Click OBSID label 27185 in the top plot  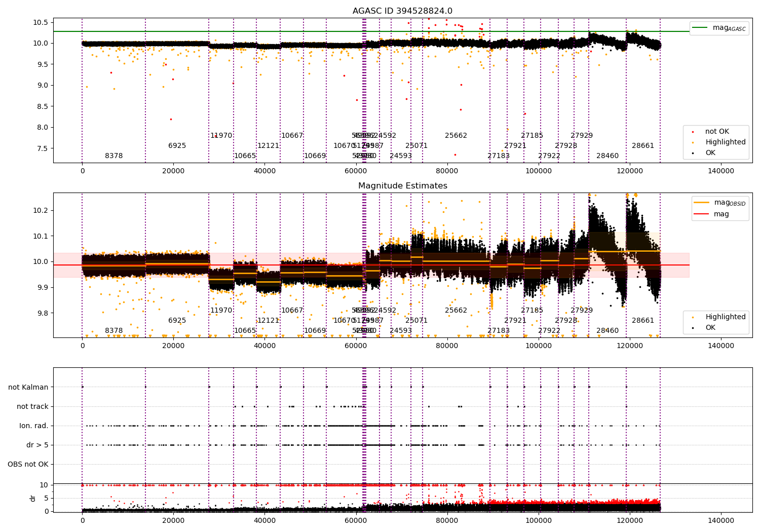coord(532,136)
